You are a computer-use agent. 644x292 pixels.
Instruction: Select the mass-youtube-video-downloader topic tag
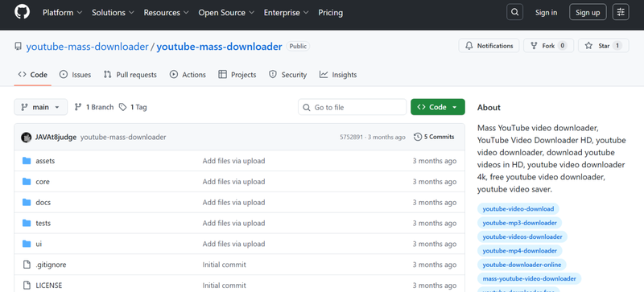[530, 279]
